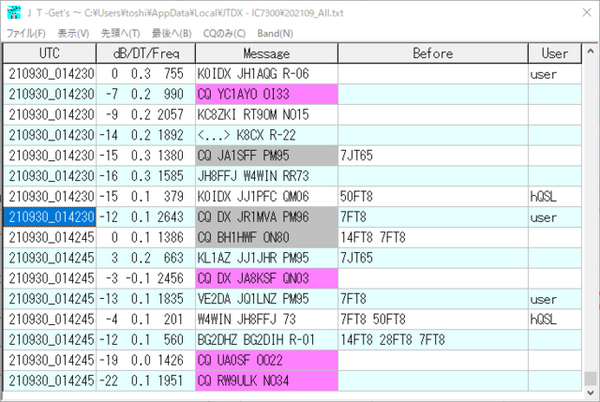Click dB/DT/Freq cell -14 0.2 1892
The width and height of the screenshot is (600, 402).
[146, 135]
